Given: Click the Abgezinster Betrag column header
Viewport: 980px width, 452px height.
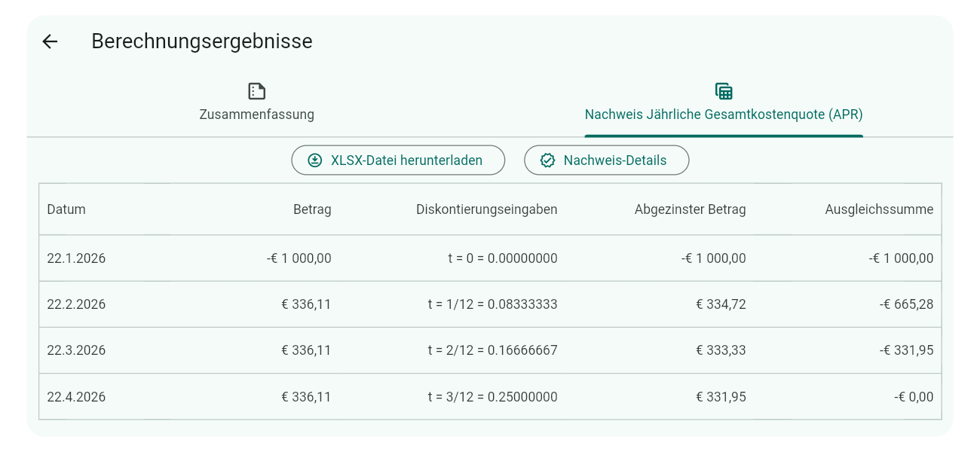Looking at the screenshot, I should 690,209.
